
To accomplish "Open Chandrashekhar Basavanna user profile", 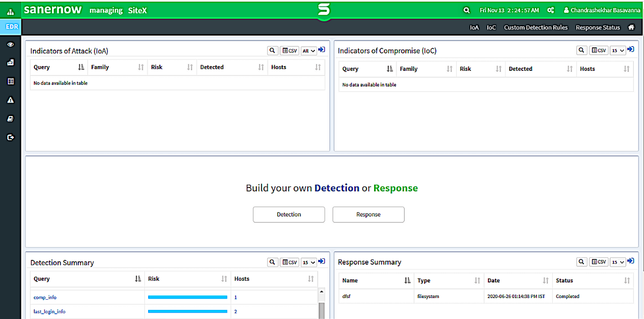I will pyautogui.click(x=602, y=10).
